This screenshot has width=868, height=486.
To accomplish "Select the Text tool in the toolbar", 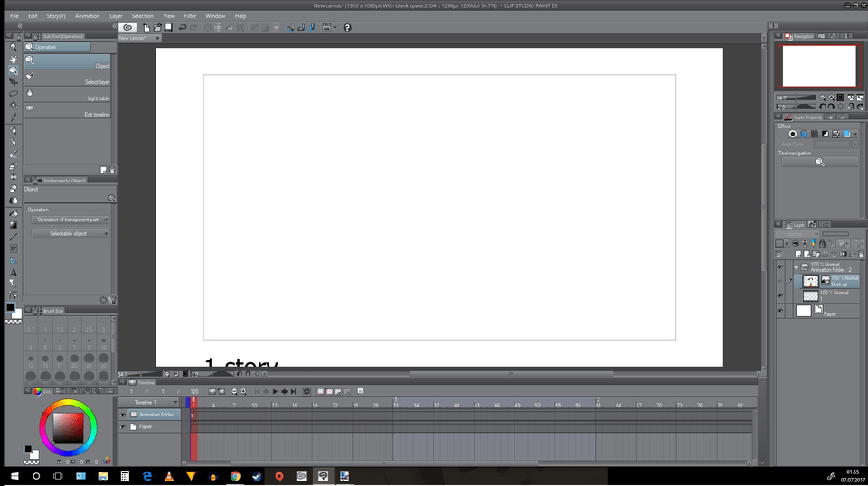I will (x=14, y=272).
